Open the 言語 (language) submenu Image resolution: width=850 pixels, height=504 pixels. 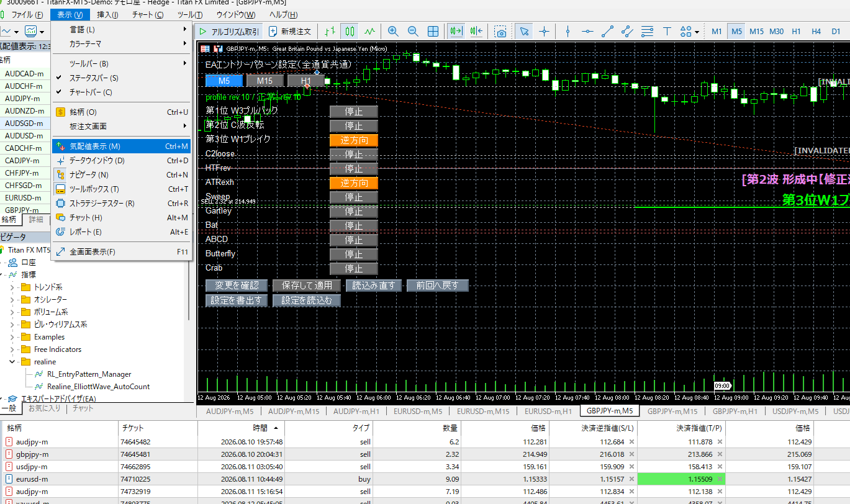click(x=121, y=30)
